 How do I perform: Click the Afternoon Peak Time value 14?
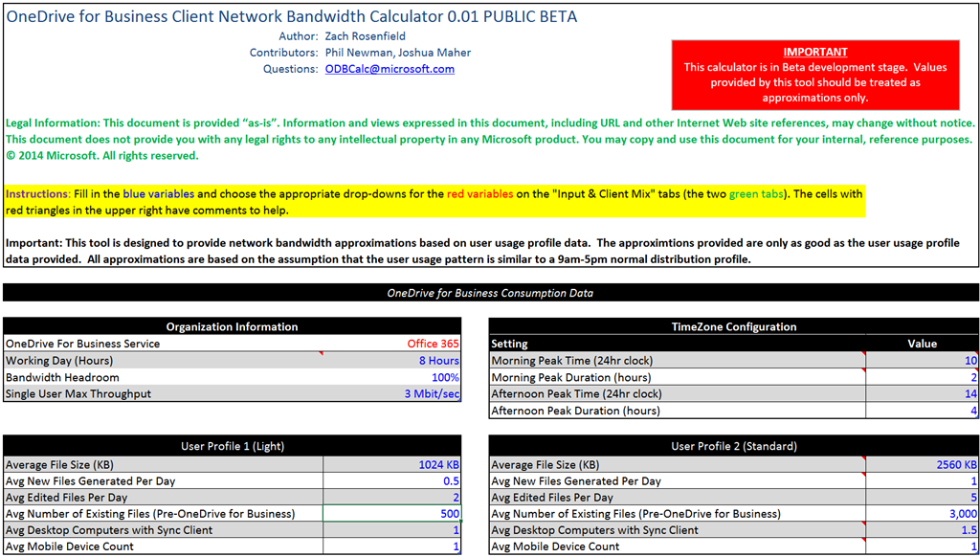click(922, 394)
